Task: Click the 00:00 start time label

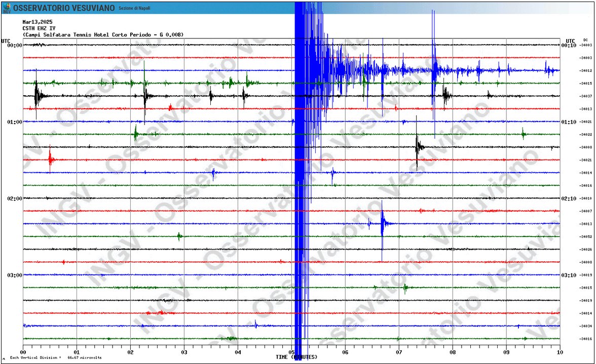Action: (15, 45)
